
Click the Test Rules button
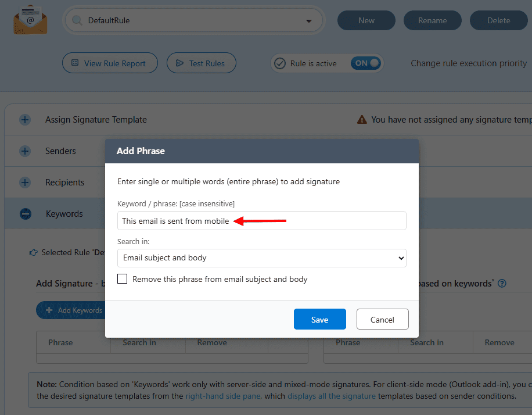201,63
